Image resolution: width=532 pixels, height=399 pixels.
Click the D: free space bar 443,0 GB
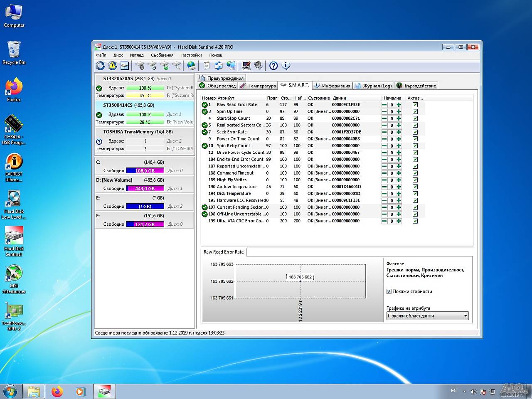pos(145,188)
